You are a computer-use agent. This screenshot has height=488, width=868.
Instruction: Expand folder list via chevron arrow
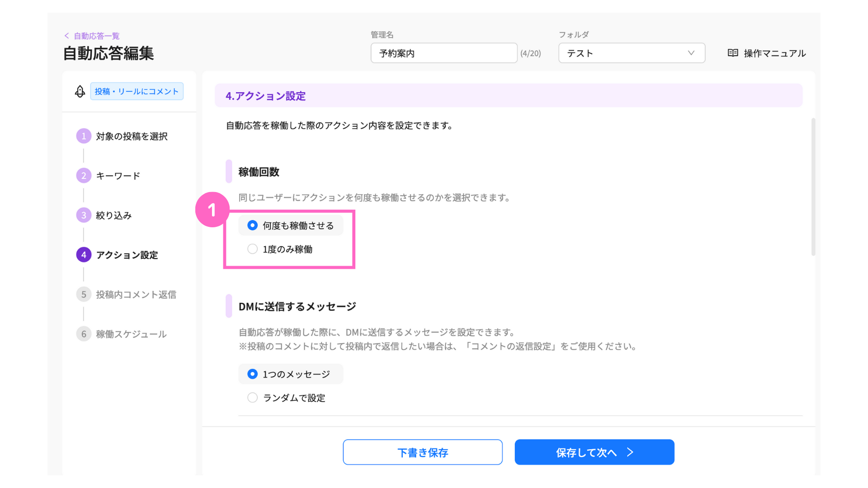click(x=691, y=53)
